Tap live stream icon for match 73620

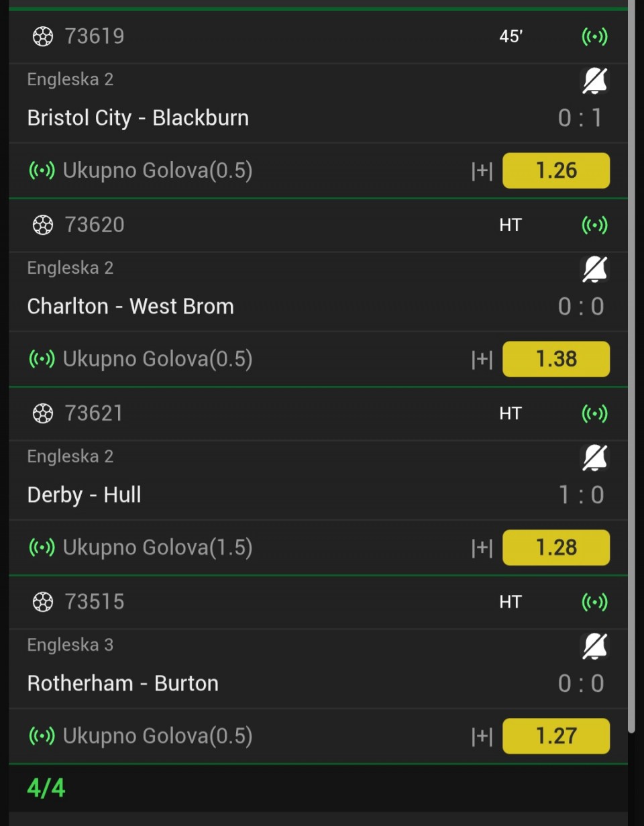point(594,225)
